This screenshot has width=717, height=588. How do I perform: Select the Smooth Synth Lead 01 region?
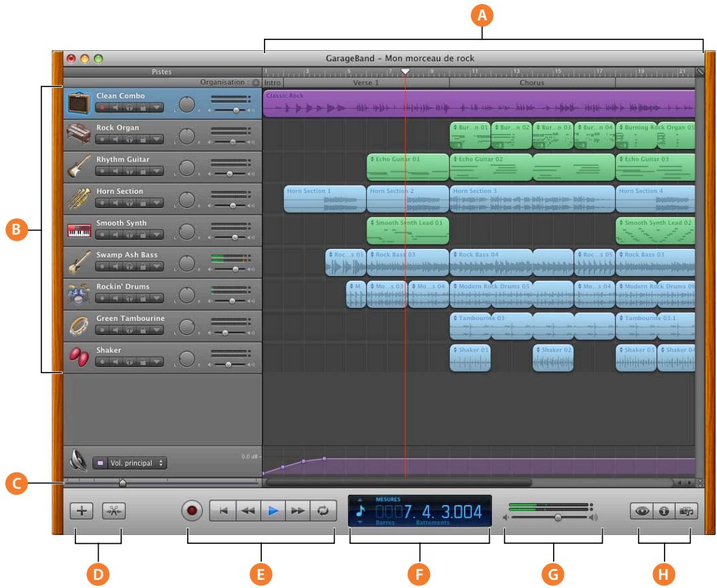coord(408,230)
